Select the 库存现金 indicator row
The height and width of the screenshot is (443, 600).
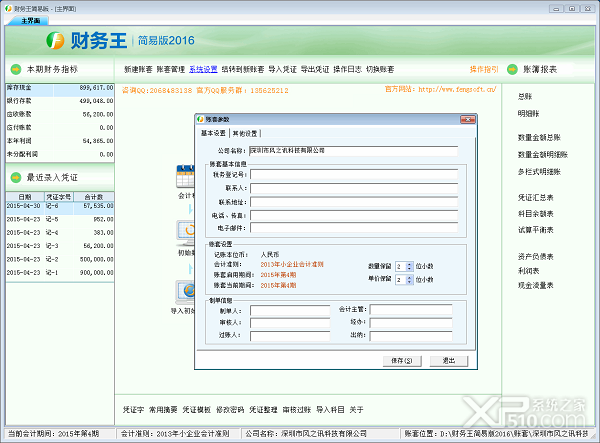coord(60,88)
